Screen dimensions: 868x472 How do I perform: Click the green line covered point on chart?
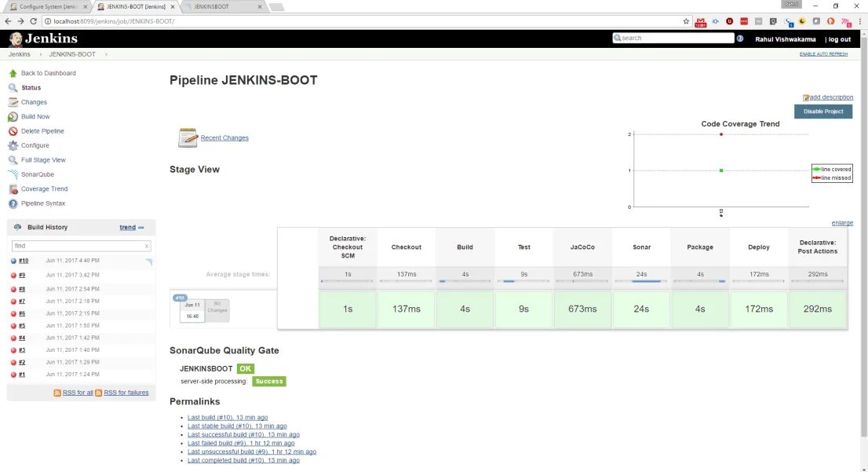tap(720, 170)
